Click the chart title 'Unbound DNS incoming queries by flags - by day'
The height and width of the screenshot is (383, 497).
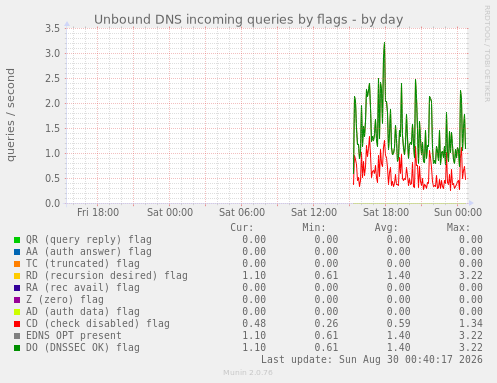tap(248, 20)
